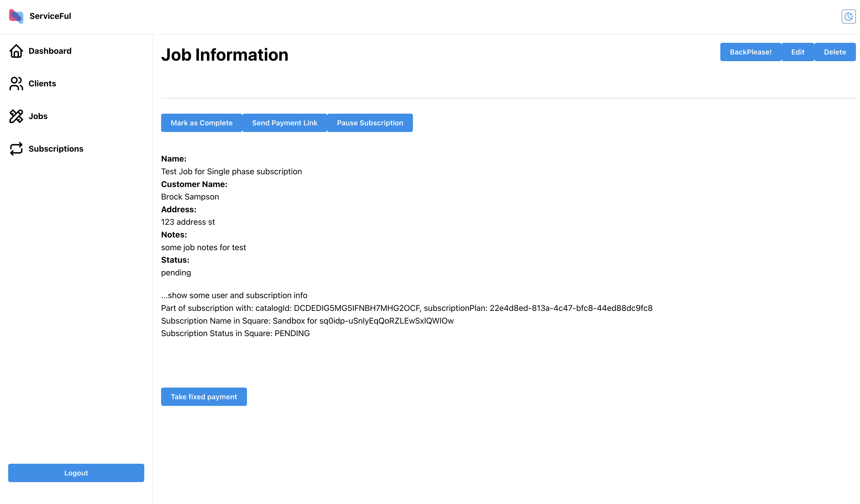Image resolution: width=860 pixels, height=504 pixels.
Task: Open Subscriptions from the sidebar
Action: pos(56,149)
